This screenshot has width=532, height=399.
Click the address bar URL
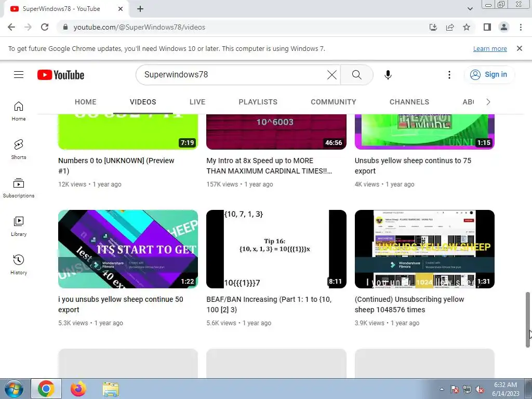[x=139, y=27]
